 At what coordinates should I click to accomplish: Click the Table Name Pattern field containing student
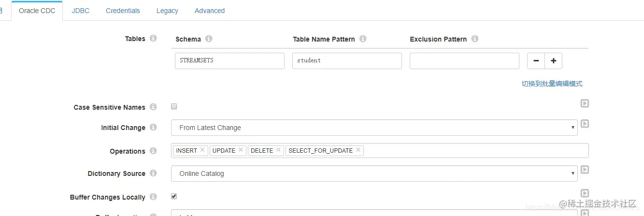coord(347,61)
